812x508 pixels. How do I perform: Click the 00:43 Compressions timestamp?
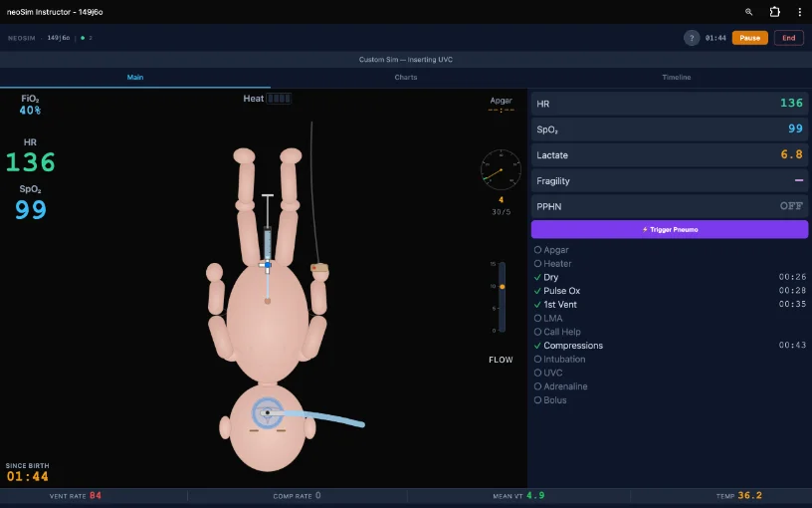[792, 346]
